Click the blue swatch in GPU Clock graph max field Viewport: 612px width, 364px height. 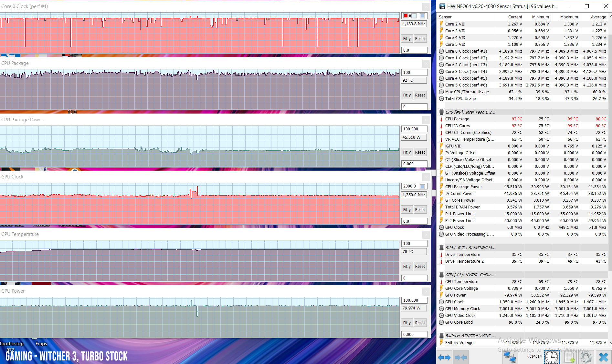(422, 187)
